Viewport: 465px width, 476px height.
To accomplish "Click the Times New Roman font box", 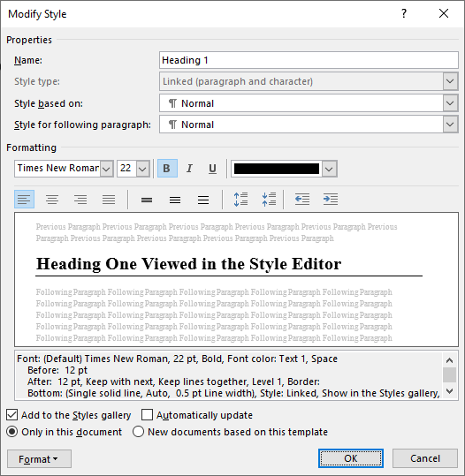I will (x=57, y=169).
